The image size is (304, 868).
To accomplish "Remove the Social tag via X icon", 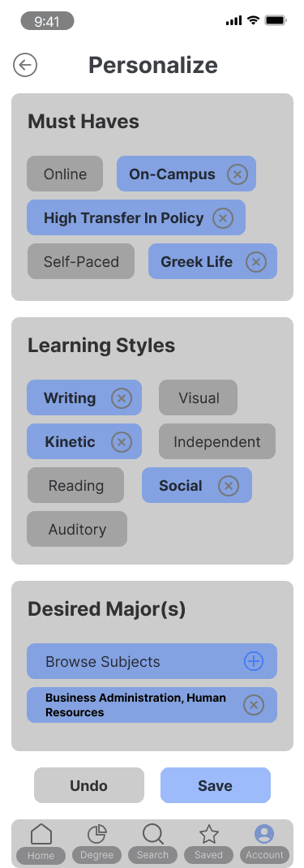I will (x=229, y=485).
